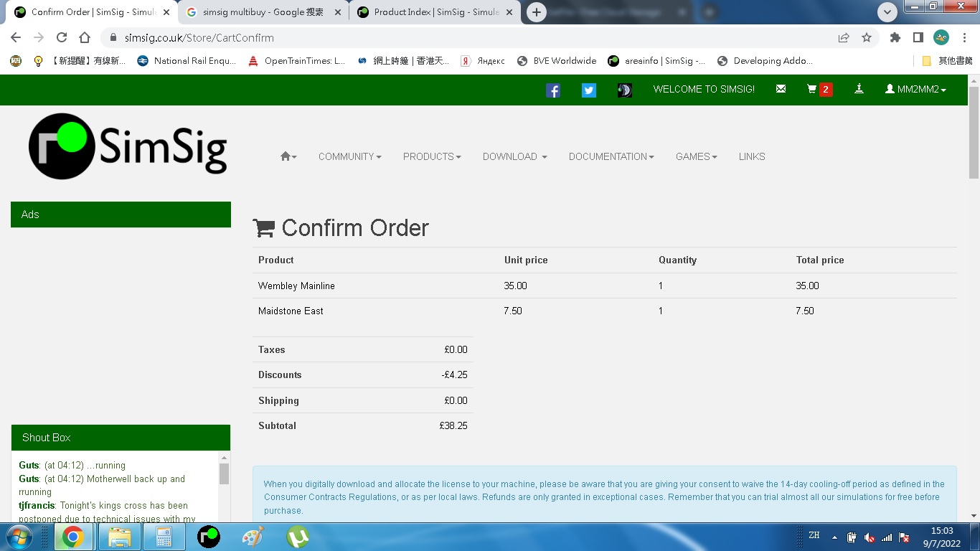This screenshot has height=551, width=980.
Task: Click the taskbar clock showing 15:03
Action: (942, 537)
